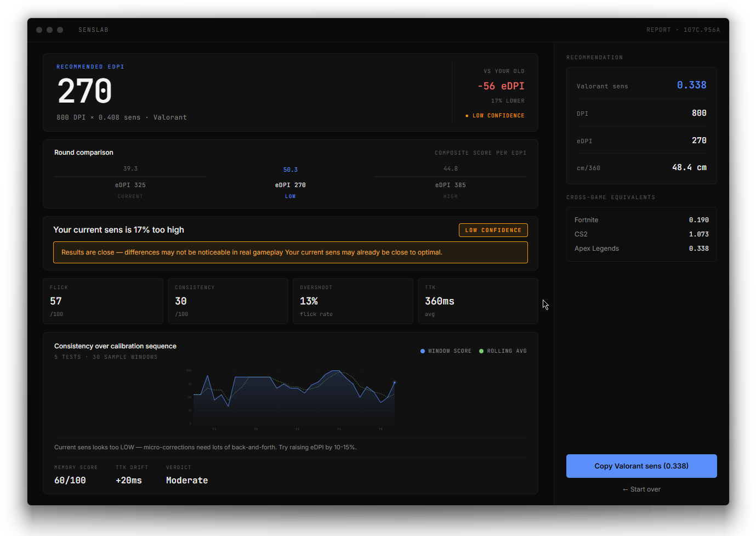The height and width of the screenshot is (536, 756).
Task: Select the eDPI 385 HIGH round
Action: (x=451, y=182)
